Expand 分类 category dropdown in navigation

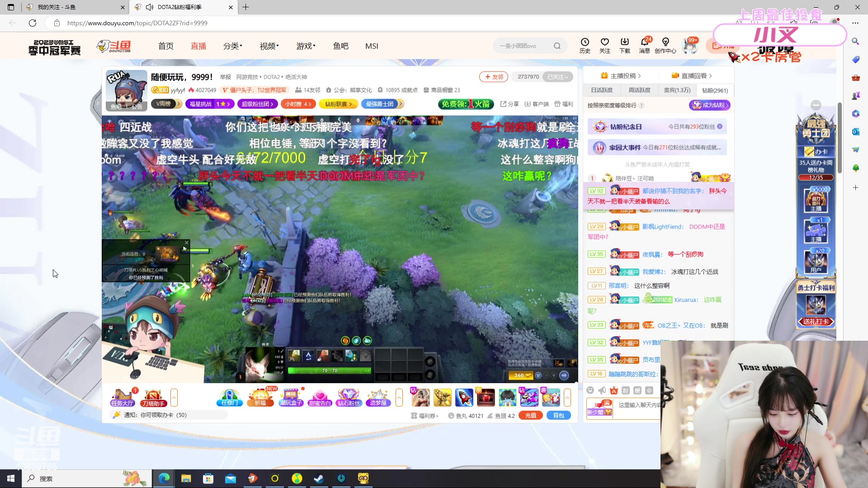click(233, 46)
